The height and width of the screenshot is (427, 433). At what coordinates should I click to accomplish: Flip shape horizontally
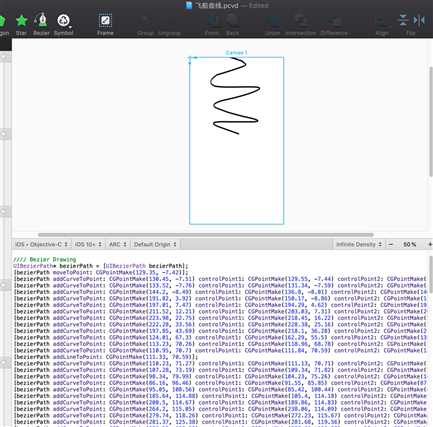click(x=419, y=21)
